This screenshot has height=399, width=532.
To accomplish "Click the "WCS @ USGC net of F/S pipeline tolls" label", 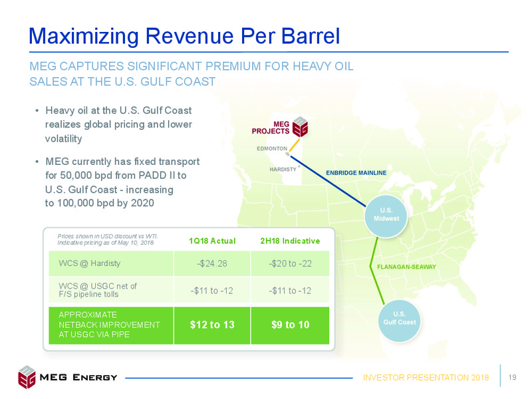I will coord(98,290).
